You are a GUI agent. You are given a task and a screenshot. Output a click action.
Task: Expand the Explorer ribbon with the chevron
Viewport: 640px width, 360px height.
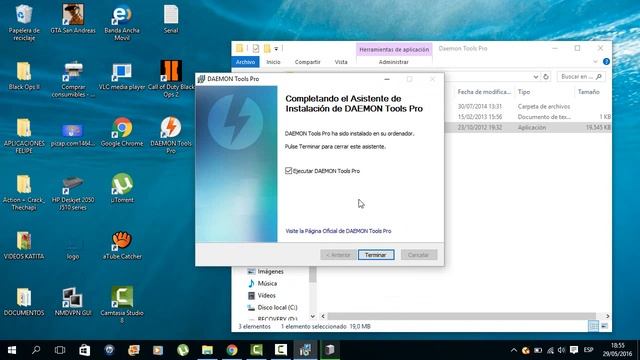596,62
